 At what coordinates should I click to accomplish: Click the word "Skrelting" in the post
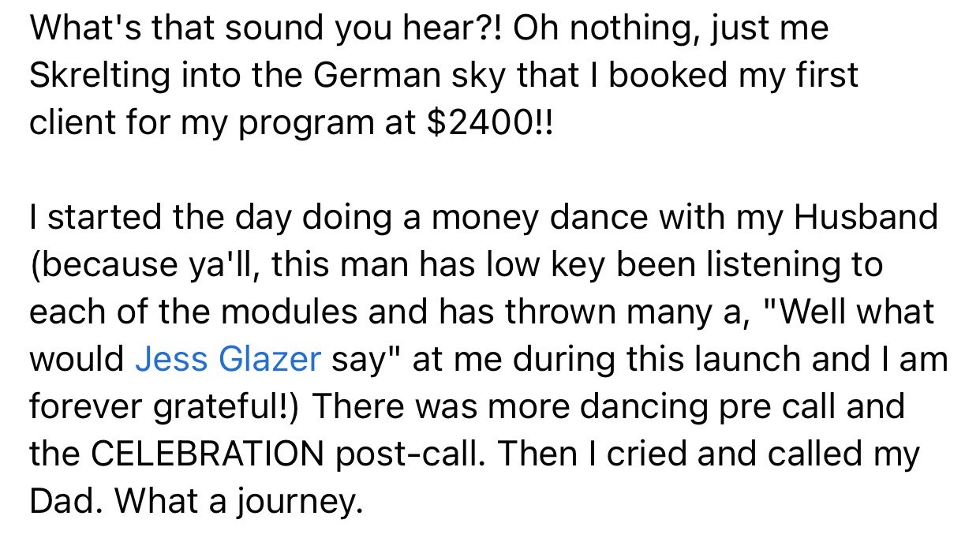click(x=99, y=76)
